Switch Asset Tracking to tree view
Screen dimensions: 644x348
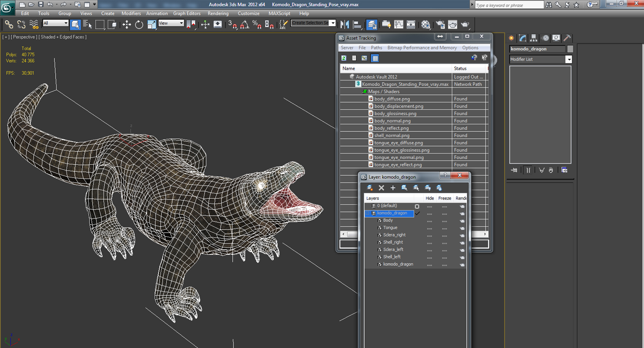pos(365,58)
